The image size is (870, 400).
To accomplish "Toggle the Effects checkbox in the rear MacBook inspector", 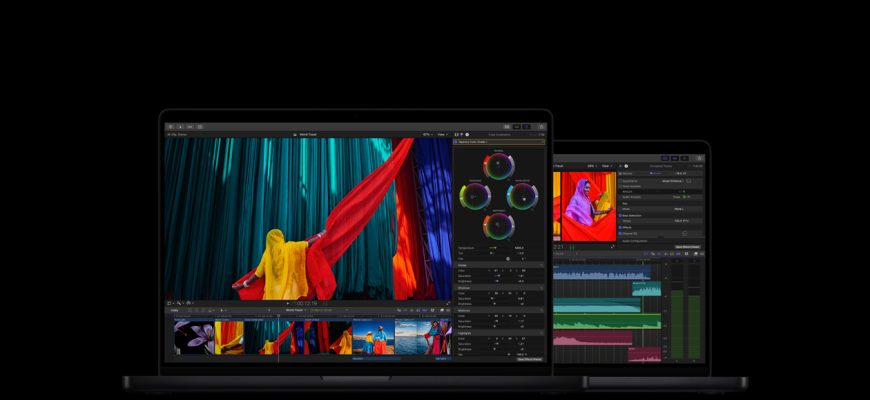I will [620, 227].
